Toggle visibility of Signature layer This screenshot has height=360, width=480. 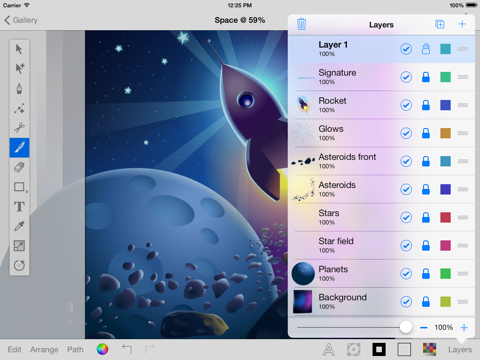tap(406, 77)
